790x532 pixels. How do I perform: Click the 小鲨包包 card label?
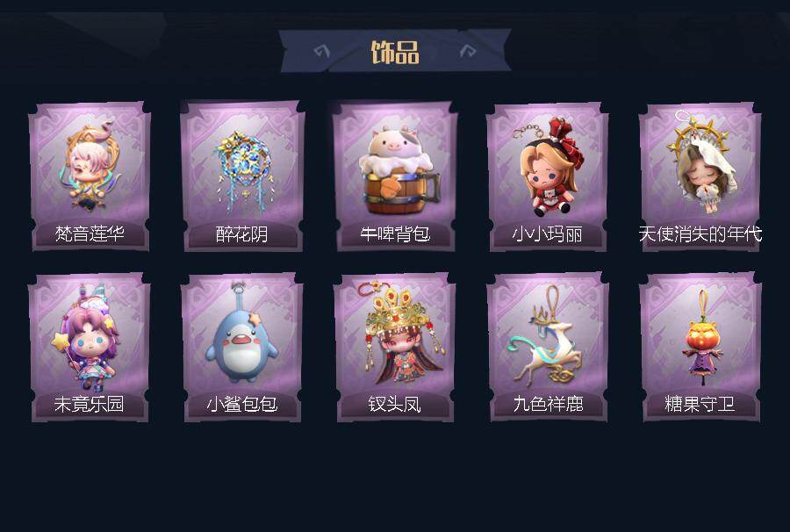pos(242,404)
